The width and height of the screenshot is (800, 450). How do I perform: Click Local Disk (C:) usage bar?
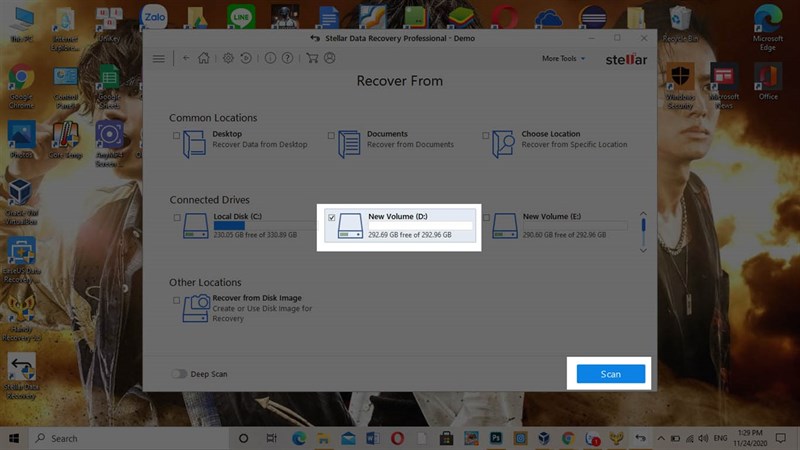265,226
